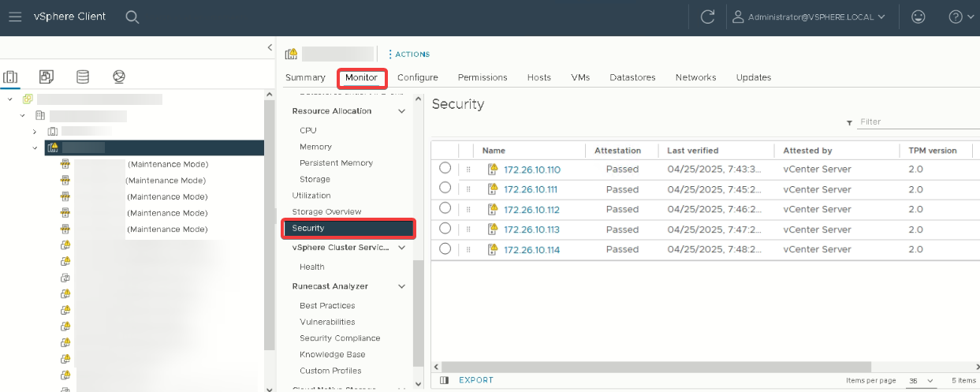This screenshot has height=392, width=980.
Task: Expand the collapsed cluster tree node
Action: click(35, 132)
